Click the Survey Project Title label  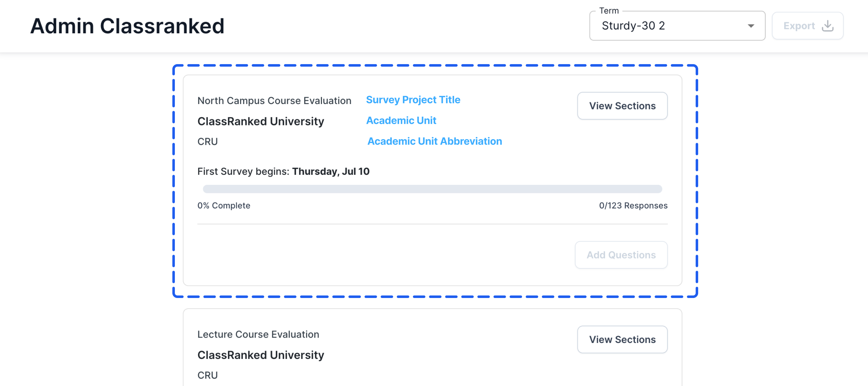click(413, 100)
